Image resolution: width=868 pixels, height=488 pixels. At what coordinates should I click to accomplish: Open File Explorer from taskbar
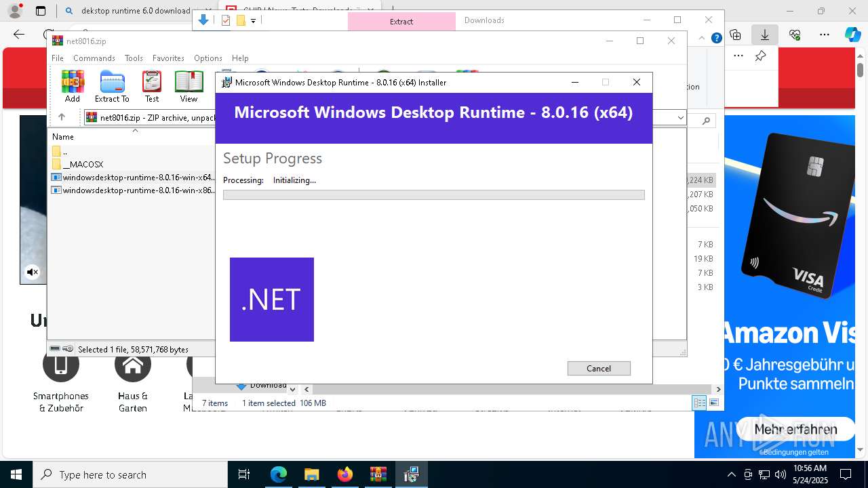point(311,474)
